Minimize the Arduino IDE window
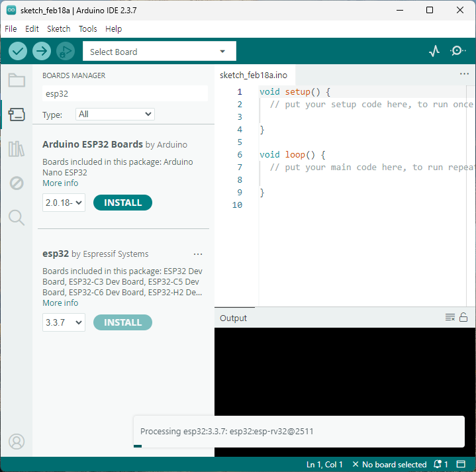The width and height of the screenshot is (476, 472). tap(400, 11)
